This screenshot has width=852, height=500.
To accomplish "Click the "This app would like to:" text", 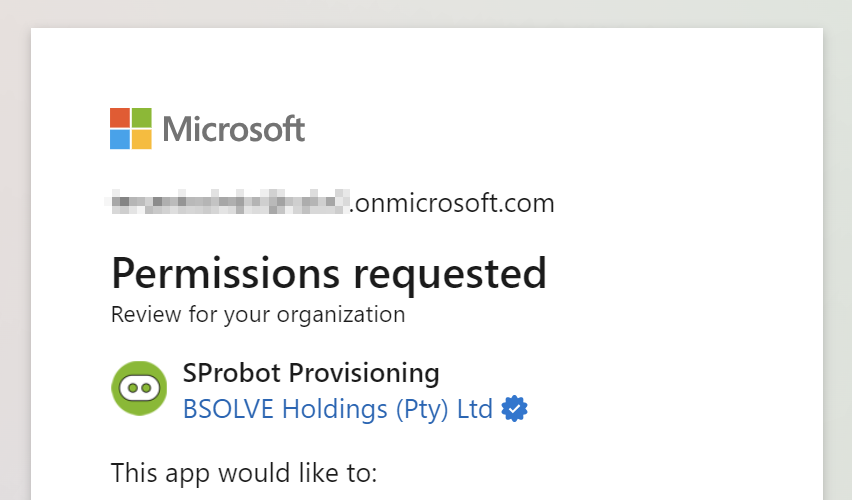I will click(244, 473).
